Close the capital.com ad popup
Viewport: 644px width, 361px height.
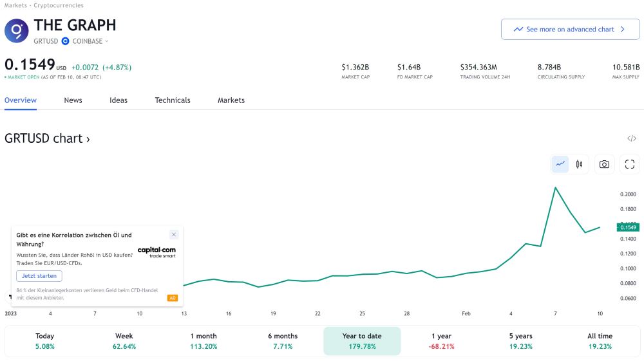[174, 235]
